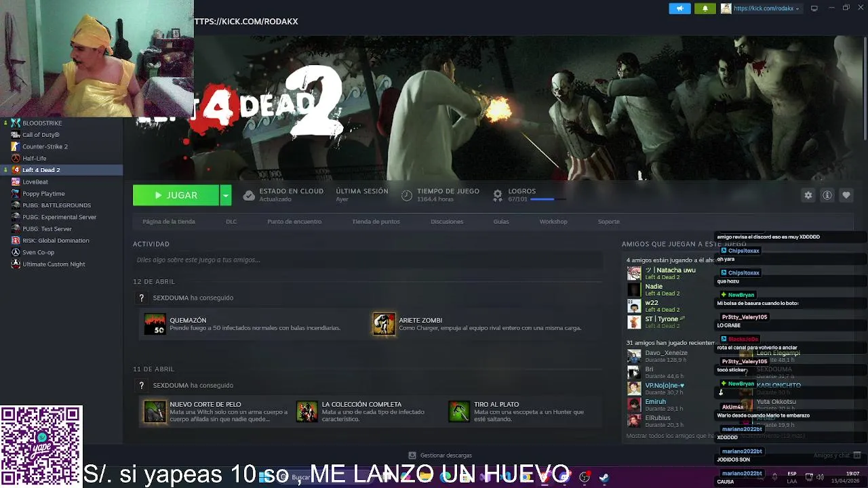Click the account avatar in the title bar
This screenshot has height=488, width=868.
[x=726, y=8]
